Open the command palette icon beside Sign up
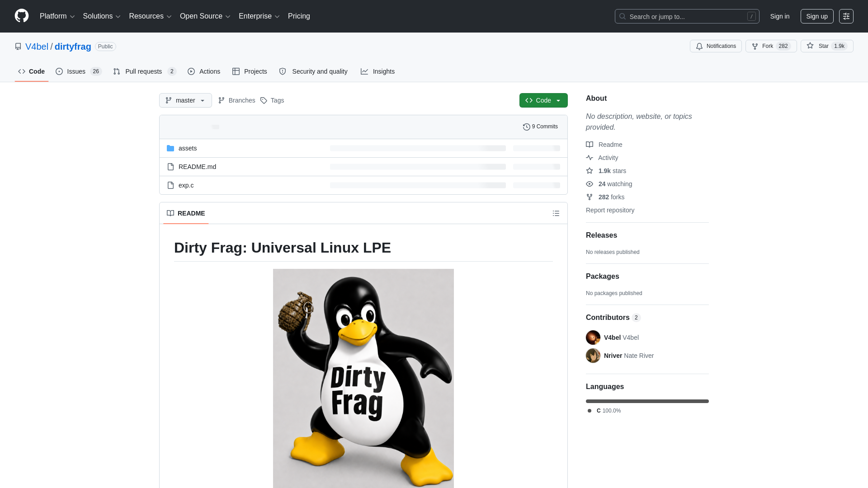Image resolution: width=868 pixels, height=488 pixels. (846, 16)
